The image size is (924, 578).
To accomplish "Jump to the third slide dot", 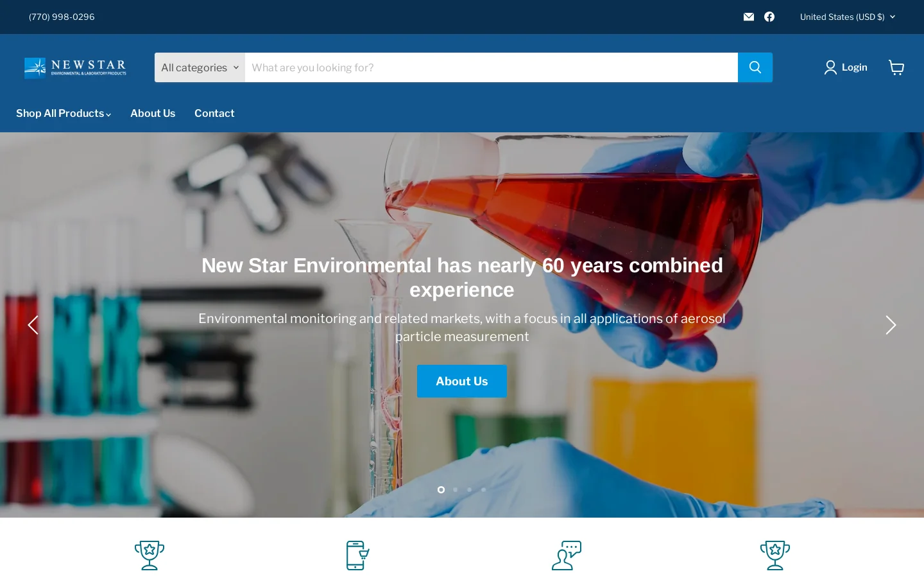I will [x=470, y=489].
